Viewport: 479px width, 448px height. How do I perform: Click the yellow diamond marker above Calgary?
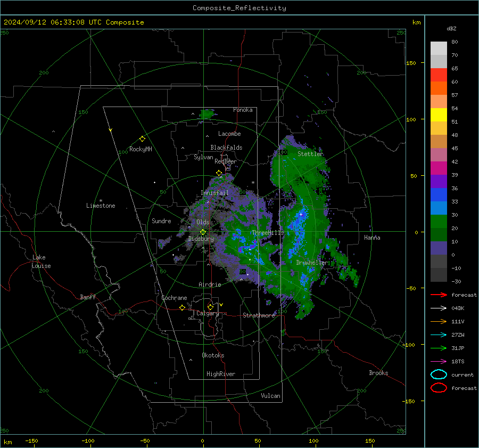click(x=210, y=307)
